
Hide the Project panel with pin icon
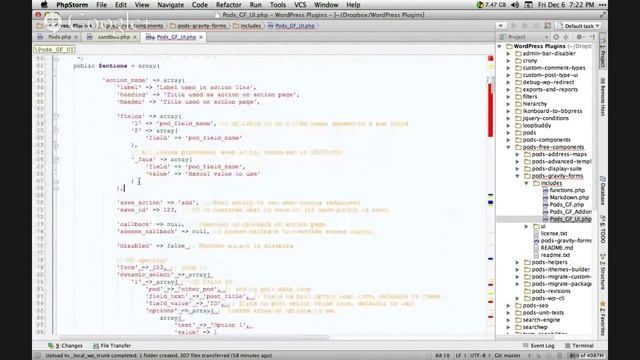pyautogui.click(x=592, y=37)
